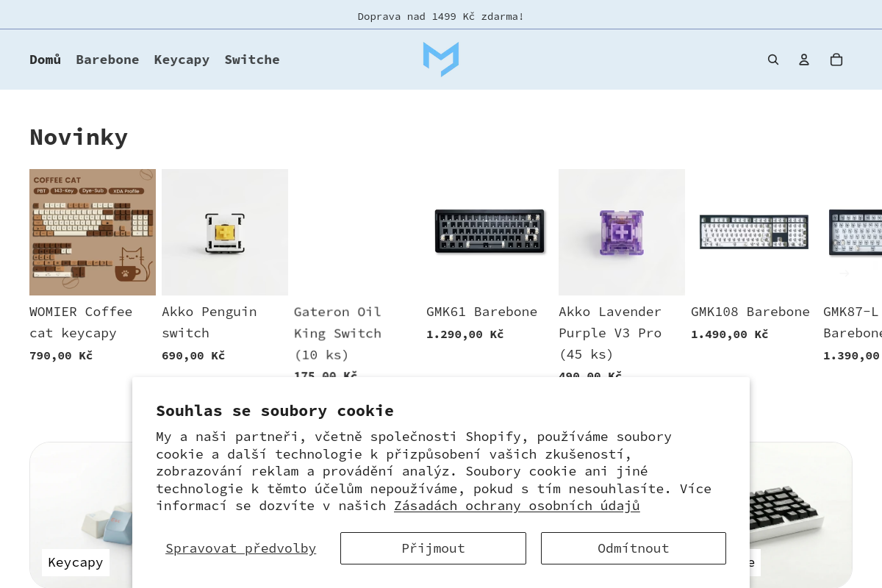Viewport: 882px width, 588px height.
Task: Open the Keycapy category card
Action: tap(81, 514)
